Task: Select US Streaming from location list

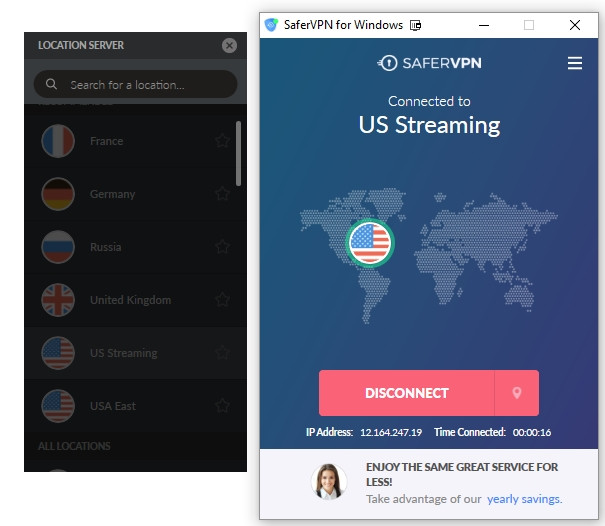Action: tap(123, 353)
